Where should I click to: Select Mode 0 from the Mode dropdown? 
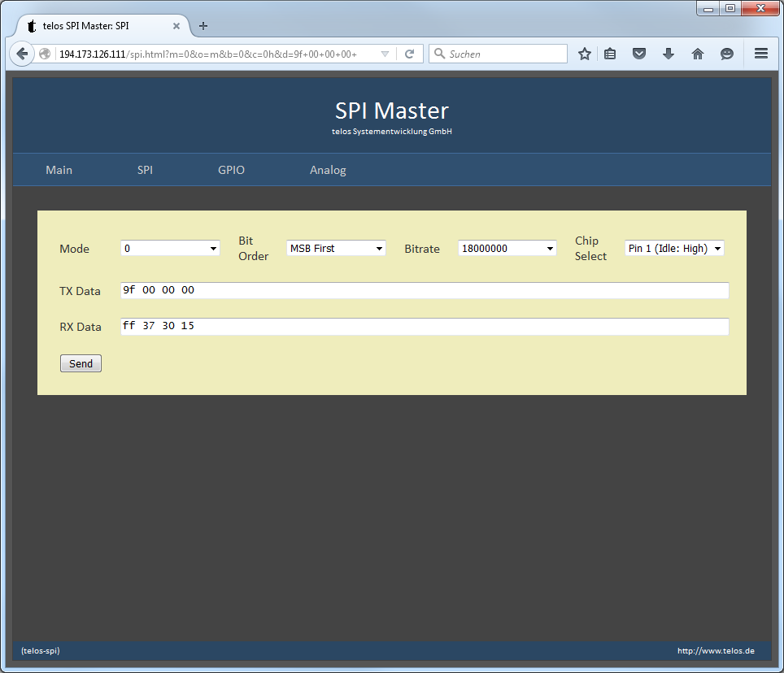pos(170,248)
